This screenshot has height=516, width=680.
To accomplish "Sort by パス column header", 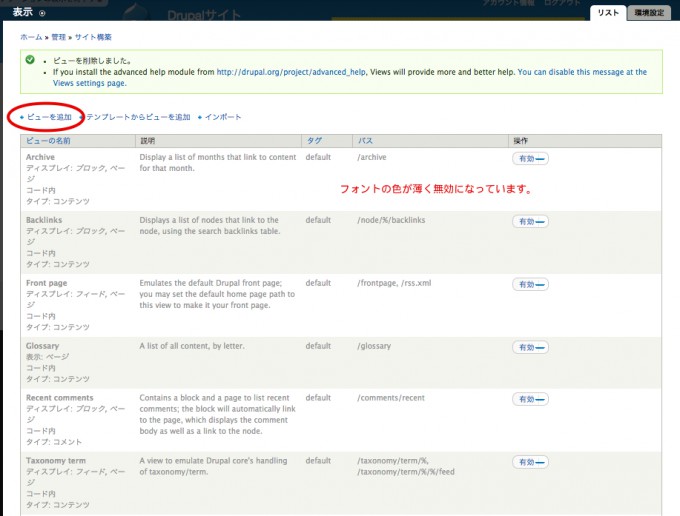I will [365, 141].
